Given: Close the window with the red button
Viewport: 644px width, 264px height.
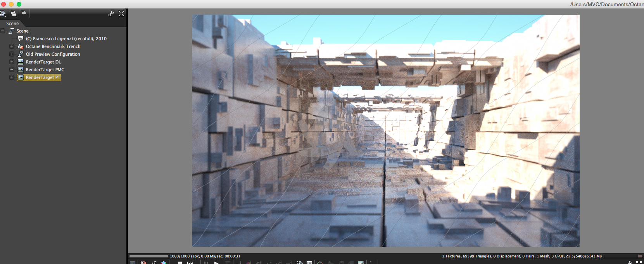Looking at the screenshot, I should [3, 4].
